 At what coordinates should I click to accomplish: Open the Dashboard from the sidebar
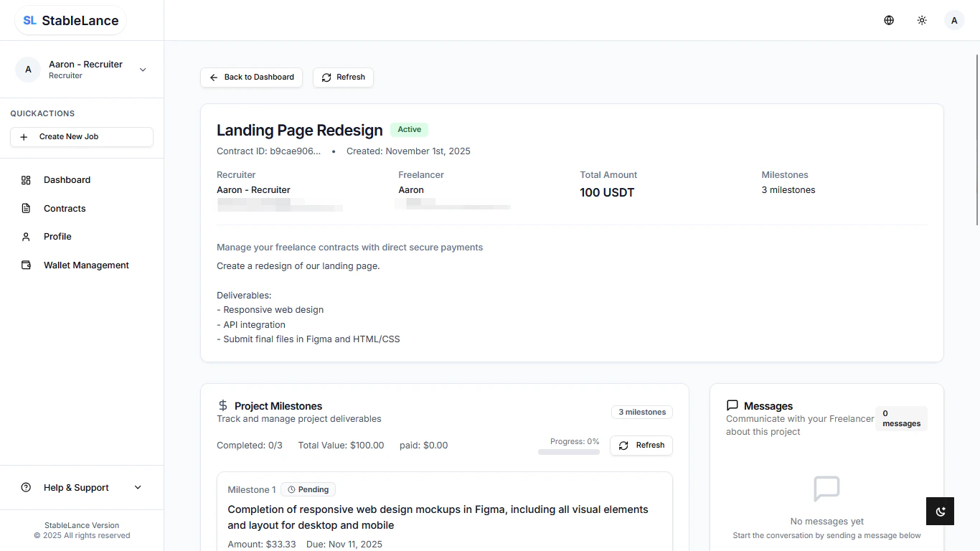tap(67, 179)
